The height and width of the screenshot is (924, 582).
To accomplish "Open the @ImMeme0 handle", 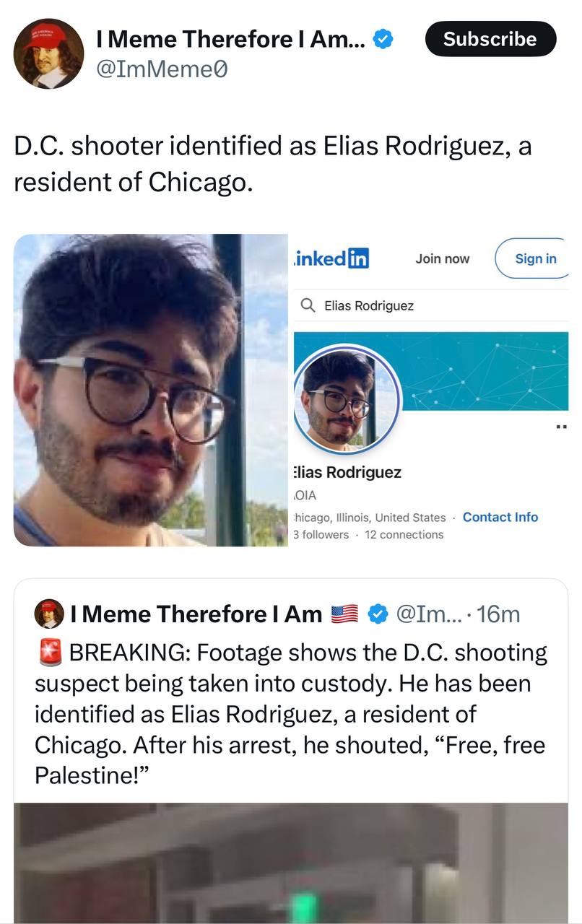I will pos(162,71).
